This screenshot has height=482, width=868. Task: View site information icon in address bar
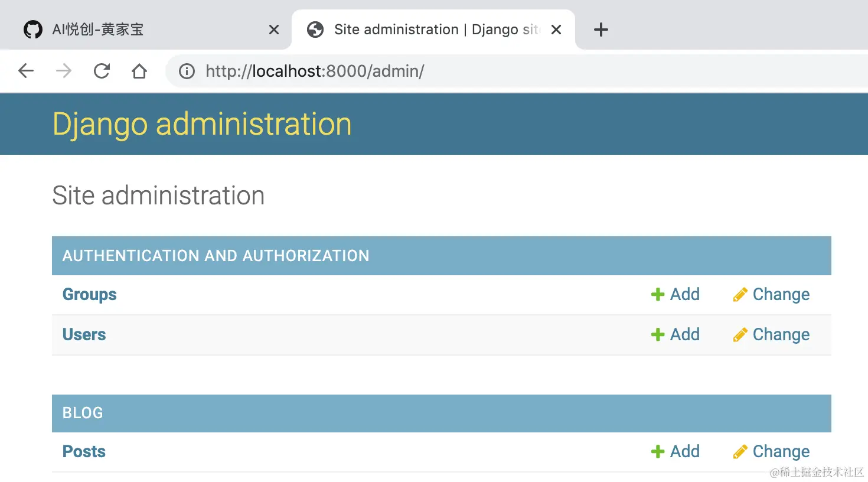click(x=187, y=71)
